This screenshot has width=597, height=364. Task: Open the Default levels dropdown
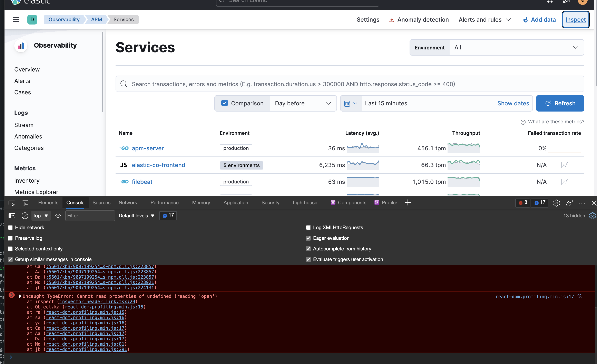(136, 216)
